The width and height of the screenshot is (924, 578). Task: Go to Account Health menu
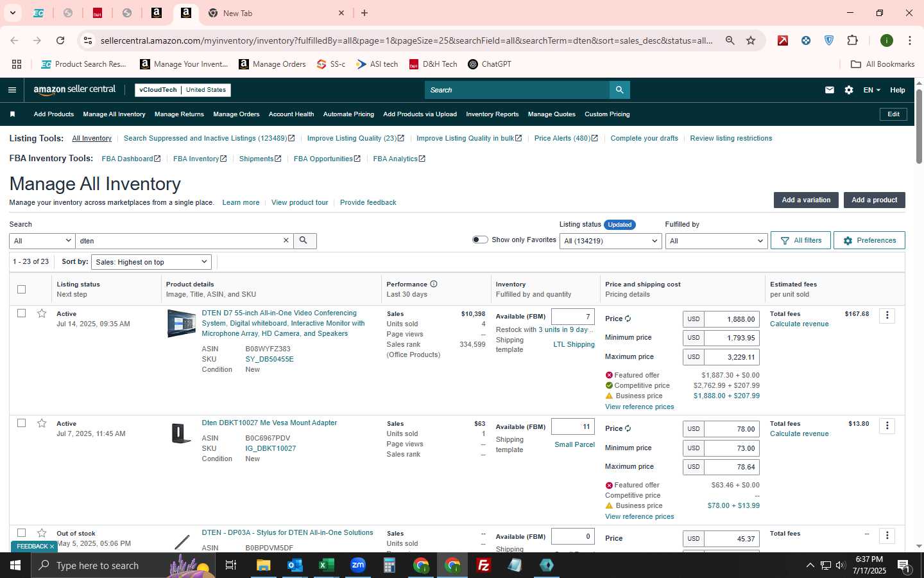pyautogui.click(x=291, y=114)
